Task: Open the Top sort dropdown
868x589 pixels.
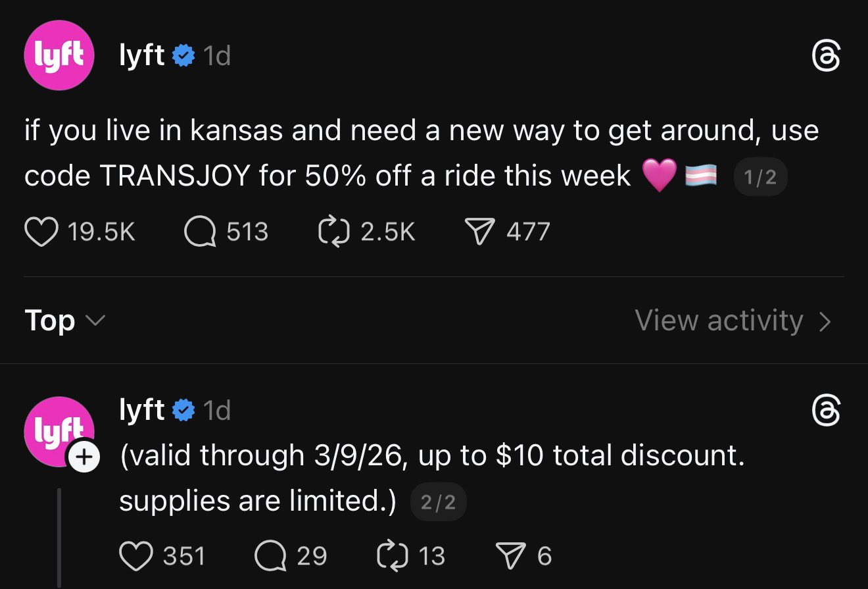Action: [64, 320]
